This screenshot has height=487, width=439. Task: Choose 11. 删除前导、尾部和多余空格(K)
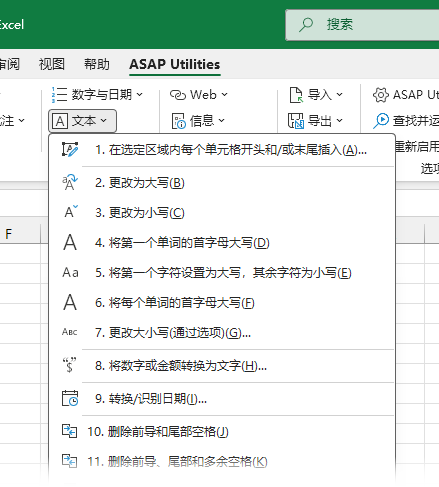click(222, 462)
